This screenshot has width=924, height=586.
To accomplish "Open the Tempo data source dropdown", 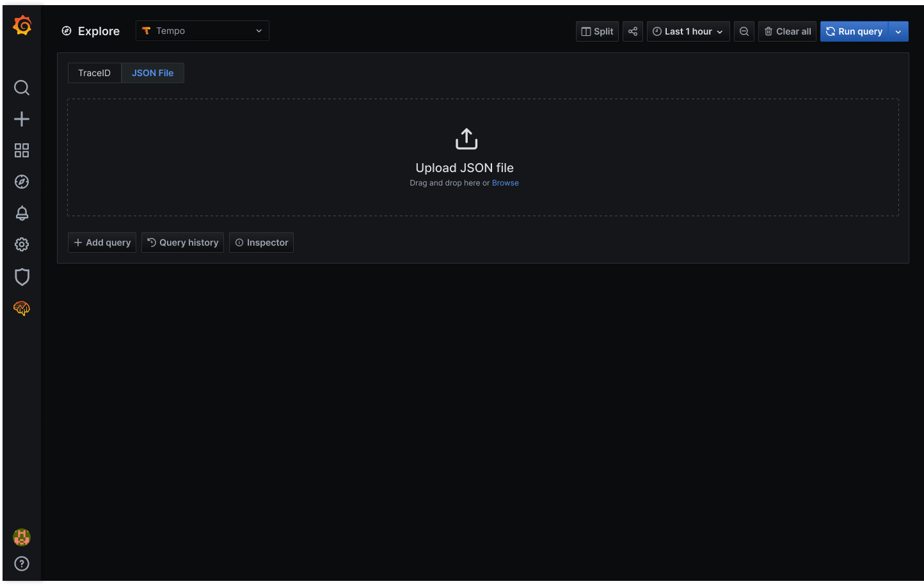I will pyautogui.click(x=202, y=30).
